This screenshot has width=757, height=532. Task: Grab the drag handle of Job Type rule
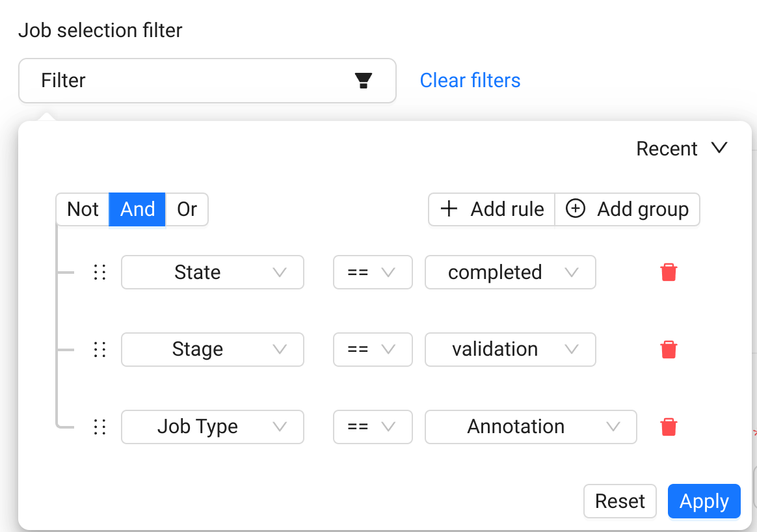(100, 427)
